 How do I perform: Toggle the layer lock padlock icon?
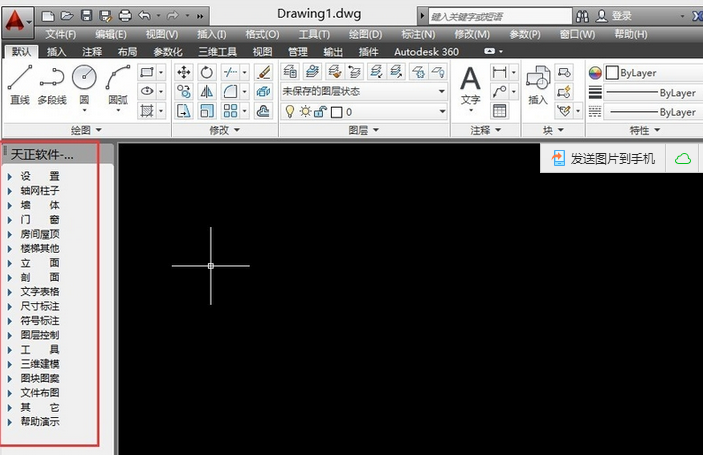[320, 112]
